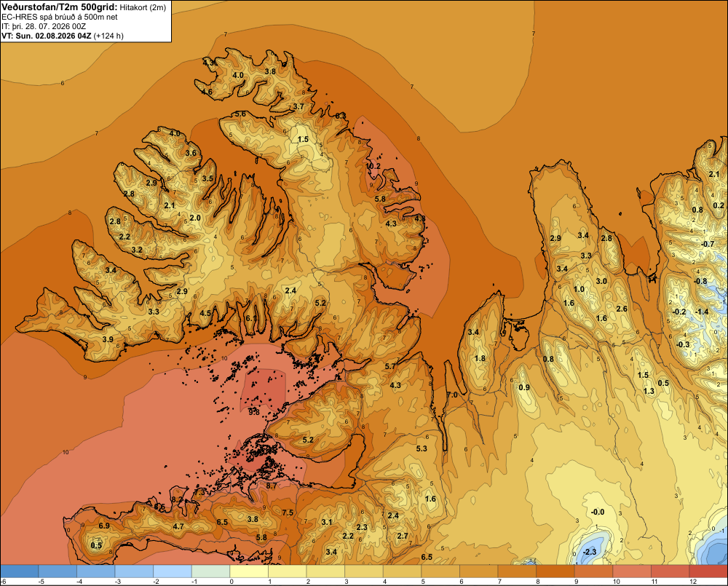
Task: Click the temperature value 7.3
Action: (x=199, y=491)
